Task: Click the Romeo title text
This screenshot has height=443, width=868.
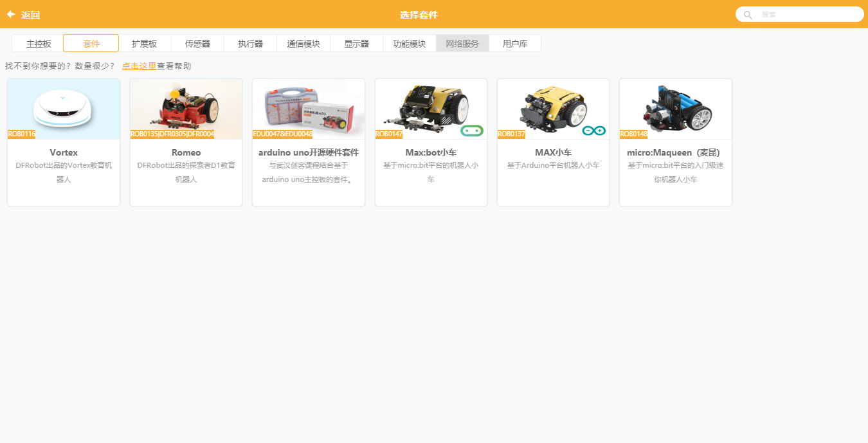Action: (x=186, y=152)
